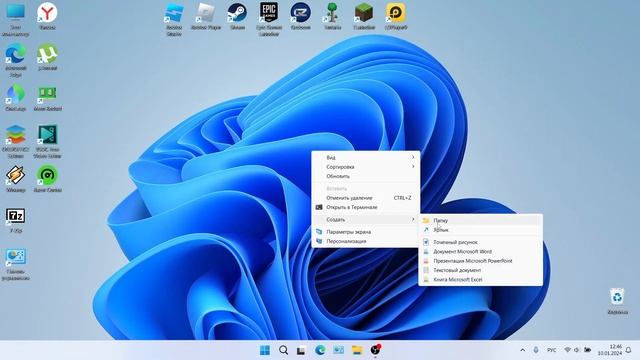Open Task View from the taskbar
Image resolution: width=640 pixels, height=360 pixels.
click(301, 350)
